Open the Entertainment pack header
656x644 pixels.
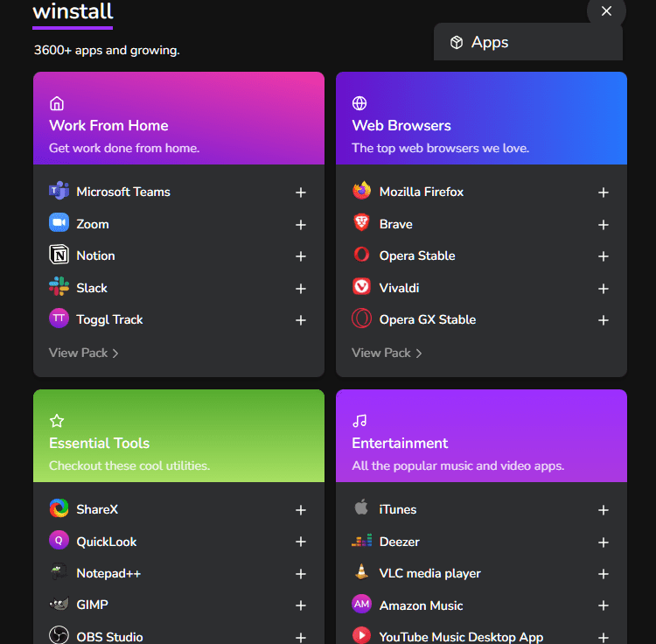(481, 436)
